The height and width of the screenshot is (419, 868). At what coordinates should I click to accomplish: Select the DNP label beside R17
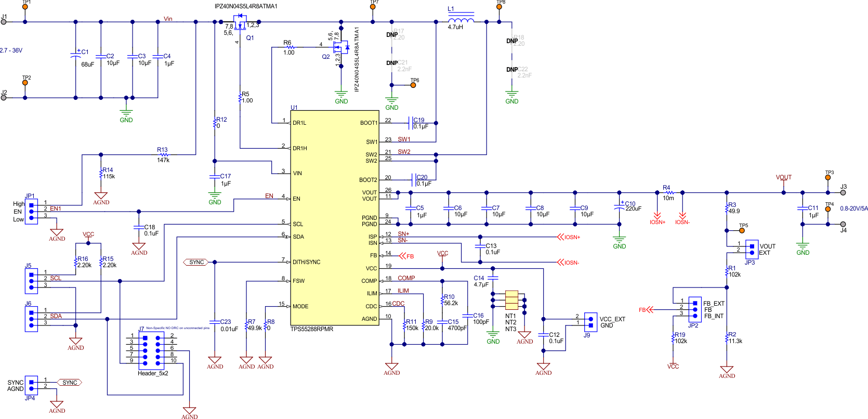click(x=392, y=35)
